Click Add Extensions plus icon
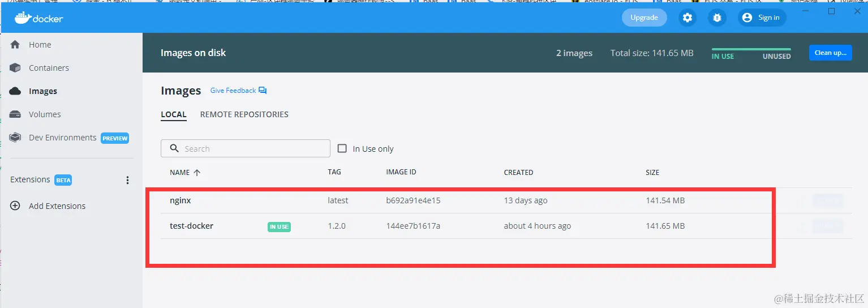The height and width of the screenshot is (308, 868). tap(15, 206)
